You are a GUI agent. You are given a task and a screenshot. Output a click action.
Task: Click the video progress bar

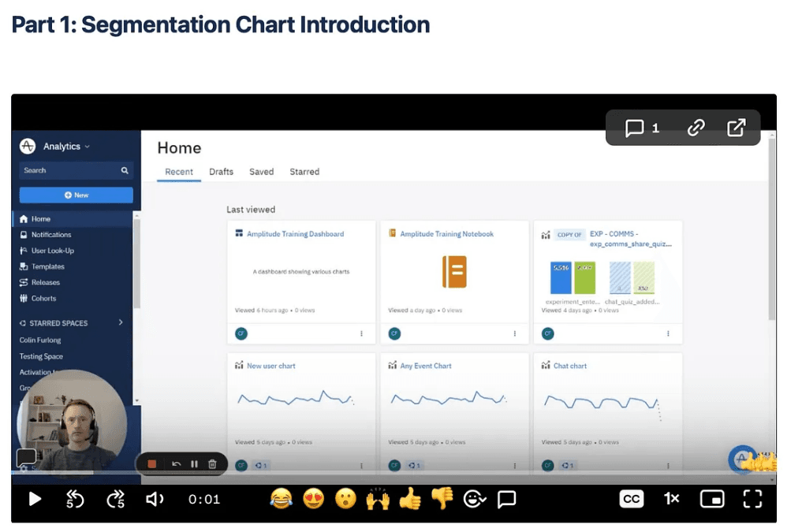[x=394, y=473]
